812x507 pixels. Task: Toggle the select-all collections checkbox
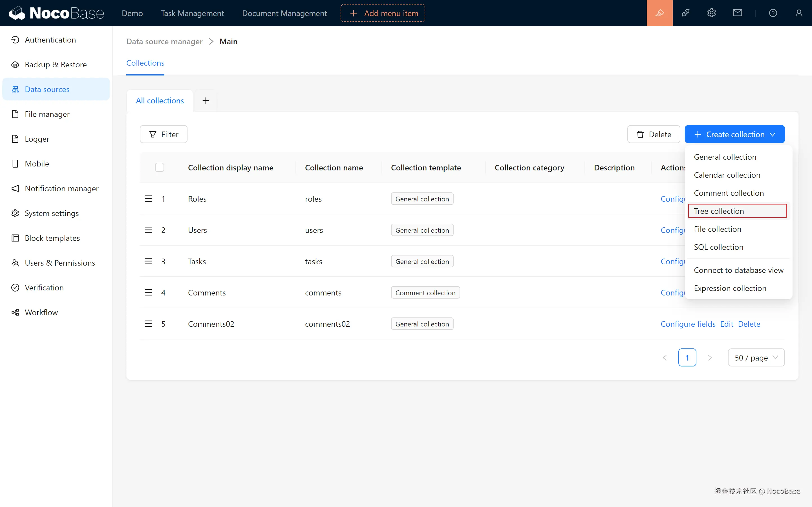point(159,167)
